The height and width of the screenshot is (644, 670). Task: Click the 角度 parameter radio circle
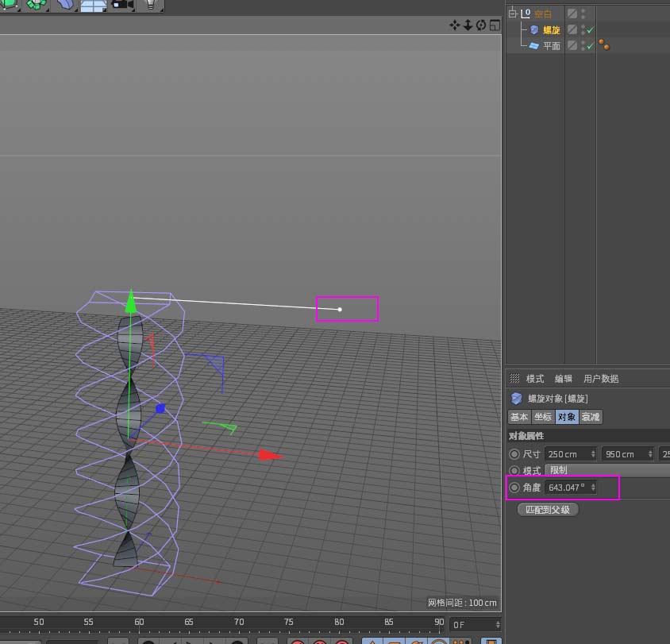point(514,488)
